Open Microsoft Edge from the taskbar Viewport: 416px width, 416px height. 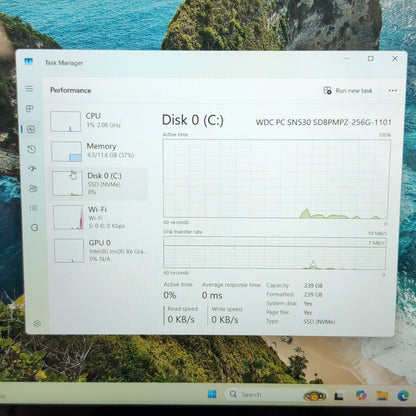click(403, 395)
